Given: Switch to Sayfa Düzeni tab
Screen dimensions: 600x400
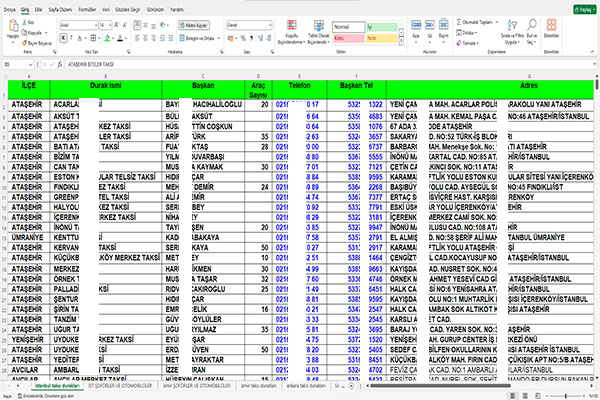Looking at the screenshot, I should [x=60, y=10].
